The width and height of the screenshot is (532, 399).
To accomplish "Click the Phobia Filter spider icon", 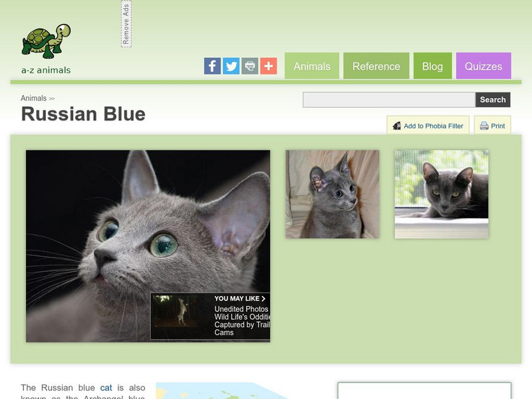I will pyautogui.click(x=397, y=126).
